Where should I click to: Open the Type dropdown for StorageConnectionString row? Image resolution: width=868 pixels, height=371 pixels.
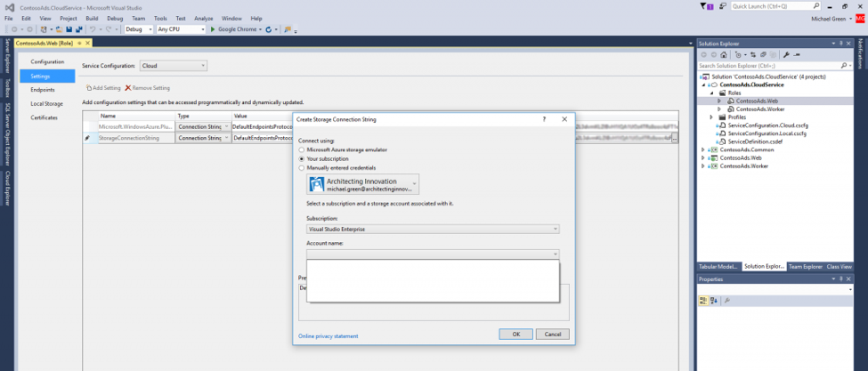pos(226,138)
